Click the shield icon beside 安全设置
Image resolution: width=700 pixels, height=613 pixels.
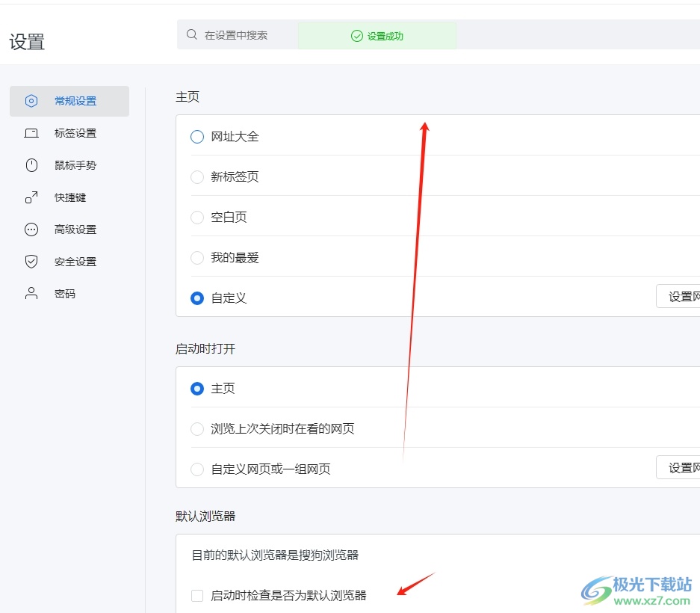tap(31, 262)
